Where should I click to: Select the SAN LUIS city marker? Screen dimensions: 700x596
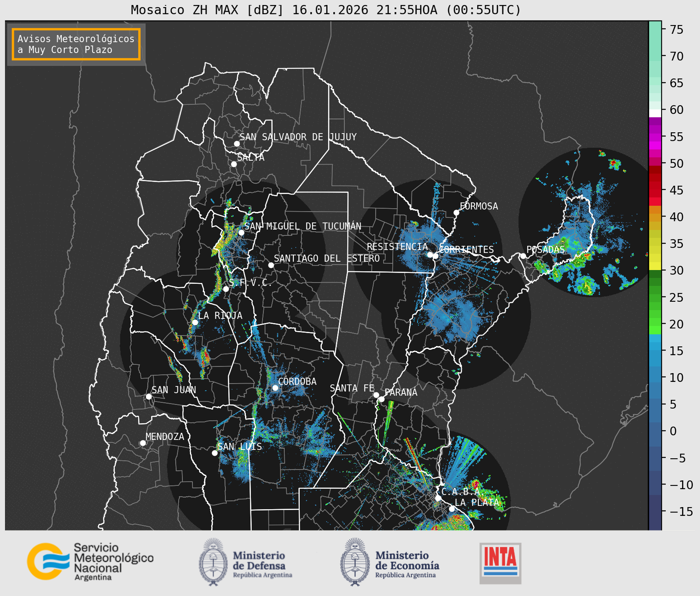tap(215, 453)
